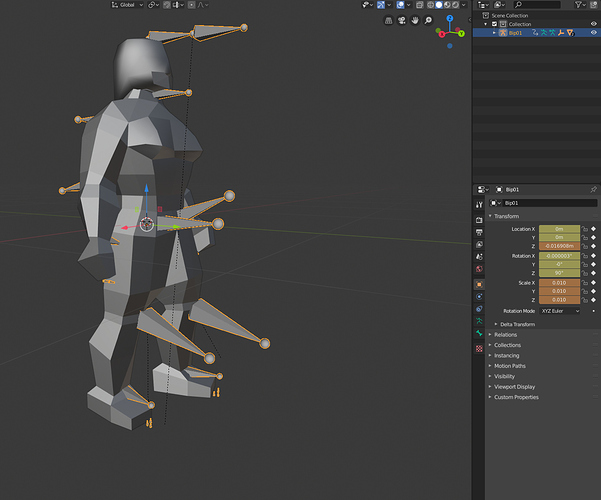Expand the Delta Transform panel
The image size is (601, 500).
tap(519, 324)
